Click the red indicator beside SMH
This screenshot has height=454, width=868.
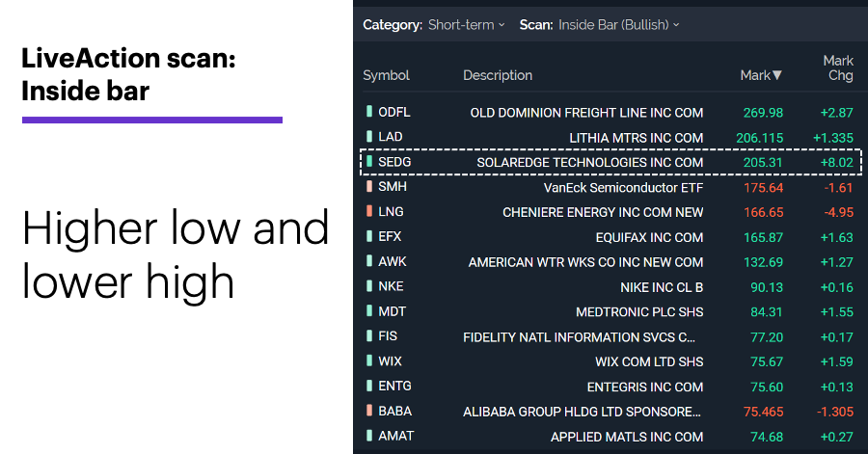coord(369,186)
